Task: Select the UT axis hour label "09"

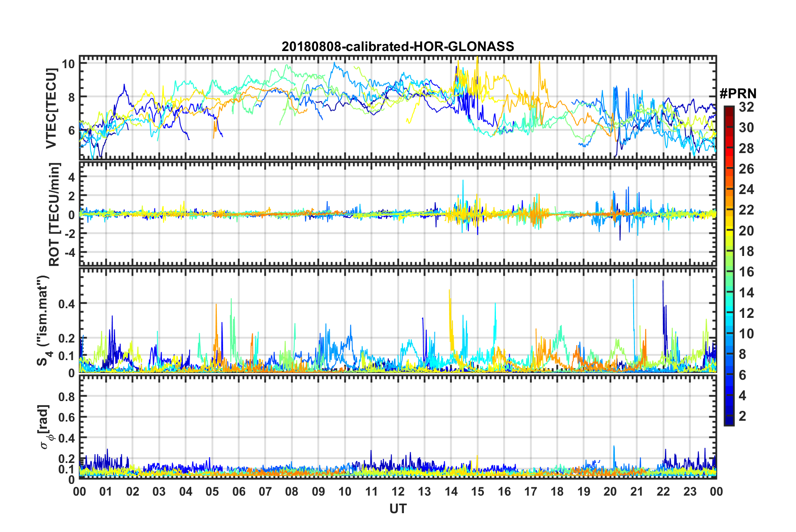Action: 318,491
